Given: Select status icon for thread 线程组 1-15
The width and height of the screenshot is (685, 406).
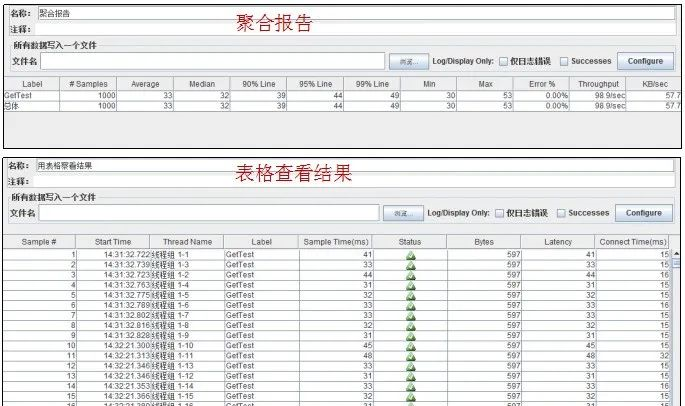Looking at the screenshot, I should point(411,396).
